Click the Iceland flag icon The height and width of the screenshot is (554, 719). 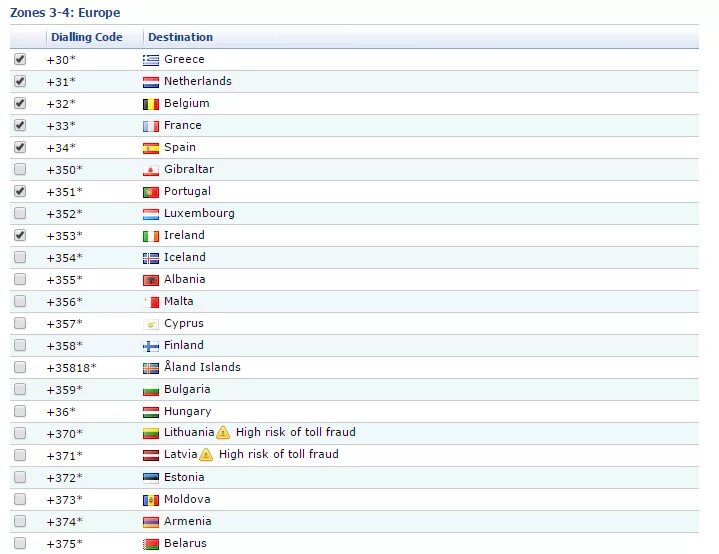[151, 258]
